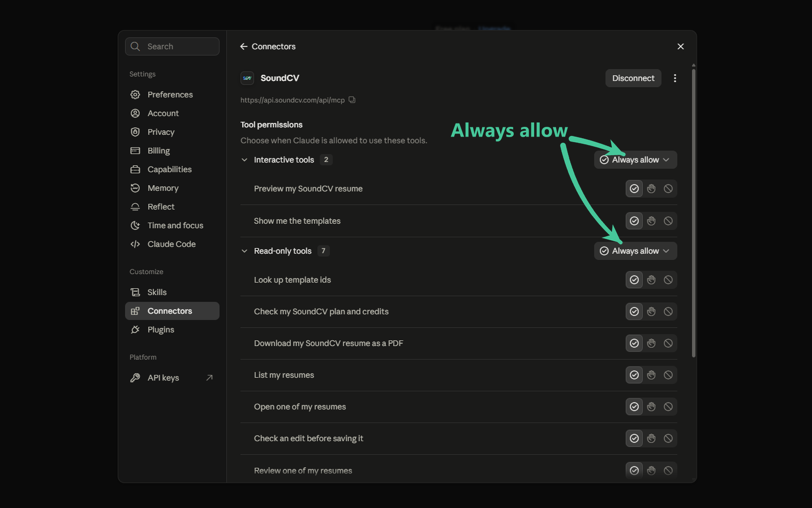This screenshot has width=812, height=508.
Task: Require approval for Check an edit before saving
Action: (651, 438)
